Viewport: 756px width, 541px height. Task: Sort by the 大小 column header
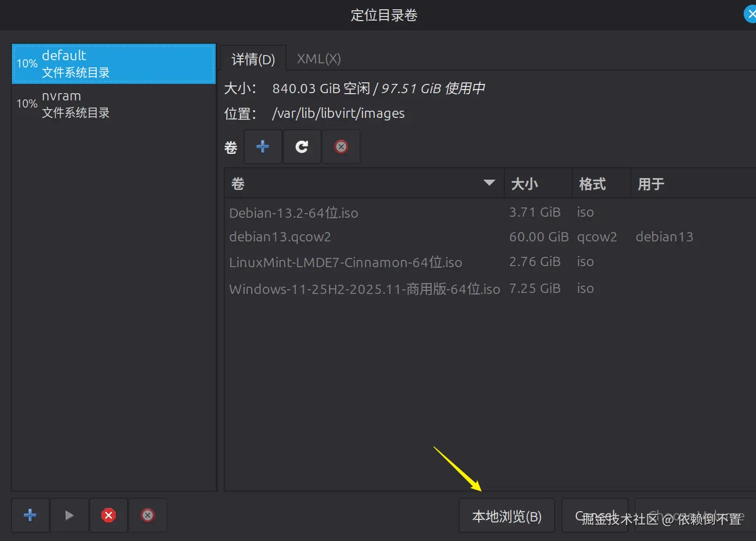pos(538,184)
